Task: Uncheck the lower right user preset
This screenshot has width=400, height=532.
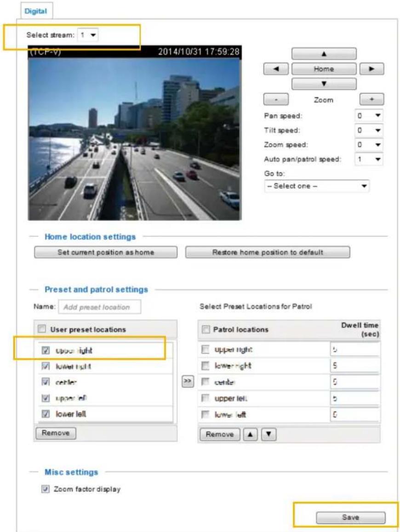Action: click(46, 366)
